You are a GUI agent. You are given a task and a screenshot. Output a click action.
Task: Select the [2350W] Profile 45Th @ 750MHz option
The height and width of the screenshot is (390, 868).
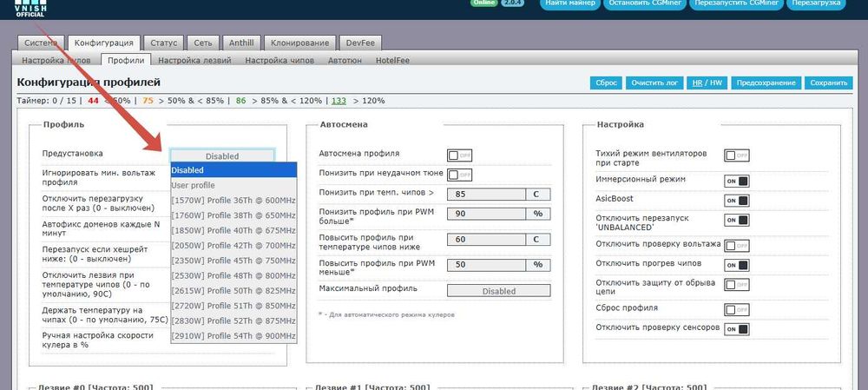click(x=233, y=261)
